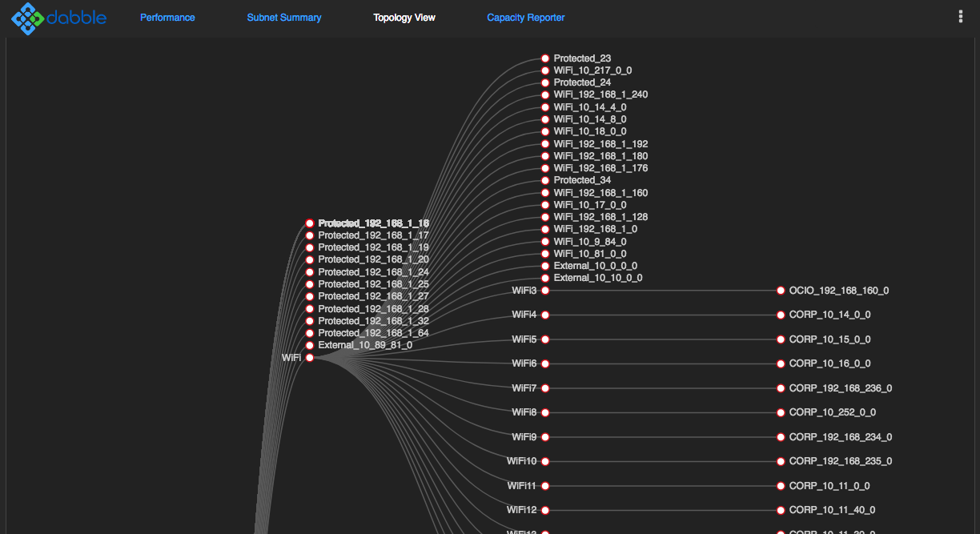The width and height of the screenshot is (980, 534).
Task: Open the vertical three-dot menu
Action: pyautogui.click(x=960, y=17)
